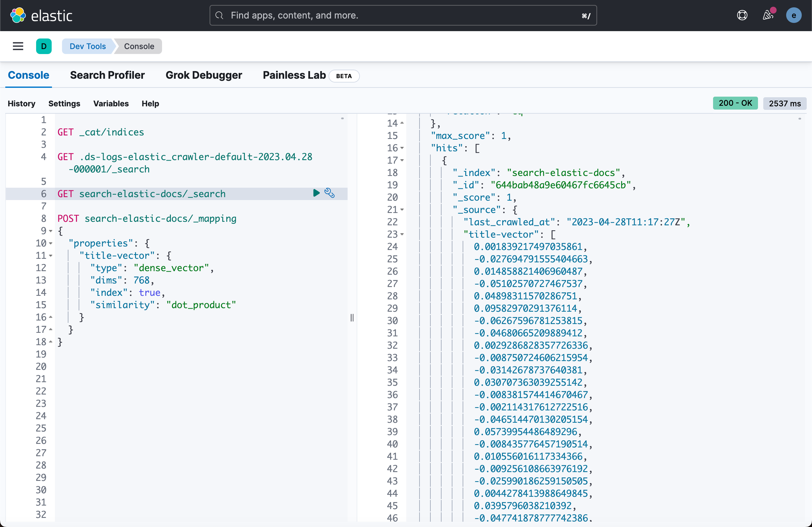Screen dimensions: 812x527
Task: Click the "644bab48a9e60467fc6645cb" id value
Action: click(x=560, y=185)
